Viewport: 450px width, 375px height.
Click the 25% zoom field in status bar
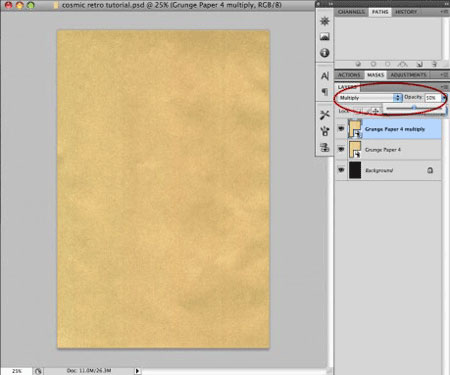pyautogui.click(x=17, y=371)
